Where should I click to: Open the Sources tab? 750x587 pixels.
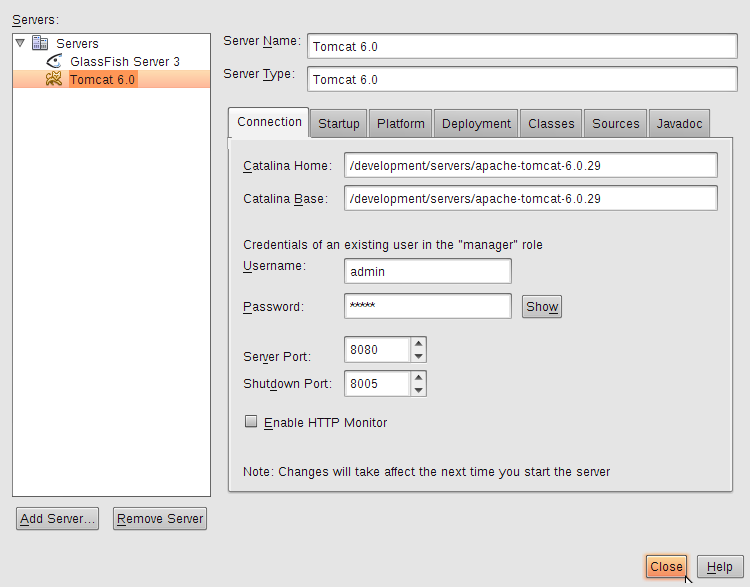[616, 123]
